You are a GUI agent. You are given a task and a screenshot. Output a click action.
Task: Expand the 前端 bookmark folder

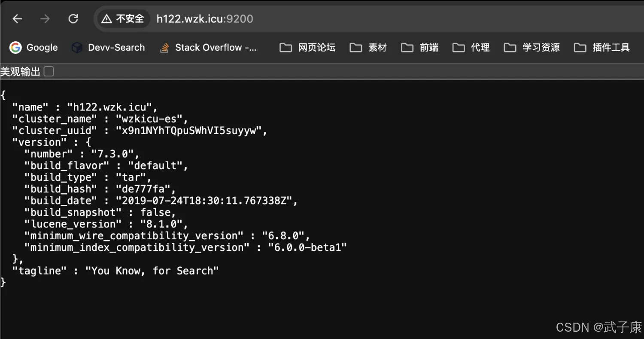(420, 48)
